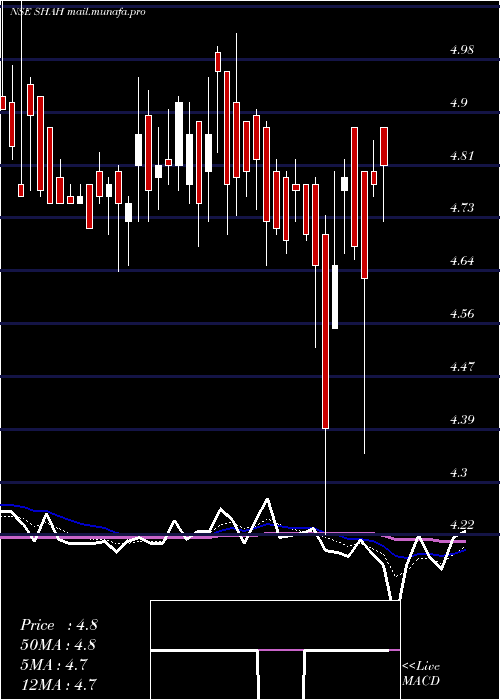The width and height of the screenshot is (500, 700).
Task: Click the 12MA : 4.7 readout
Action: click(58, 684)
